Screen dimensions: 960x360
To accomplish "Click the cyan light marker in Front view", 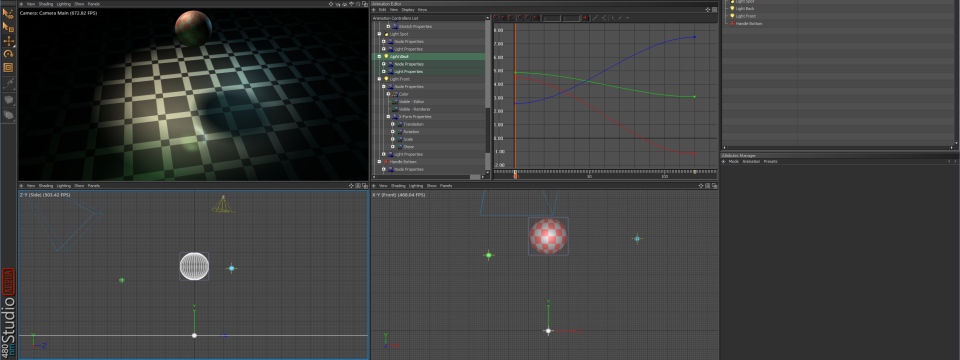I will (x=637, y=239).
